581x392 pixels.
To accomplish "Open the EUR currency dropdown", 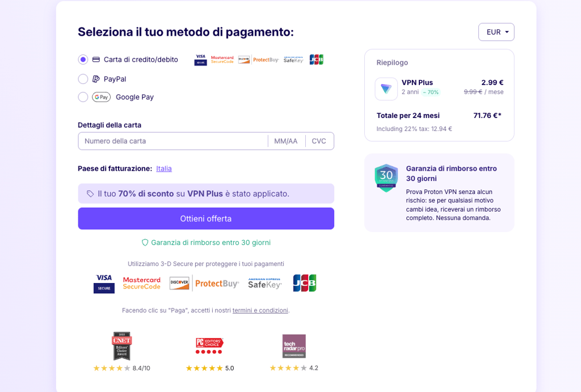I will [x=496, y=32].
